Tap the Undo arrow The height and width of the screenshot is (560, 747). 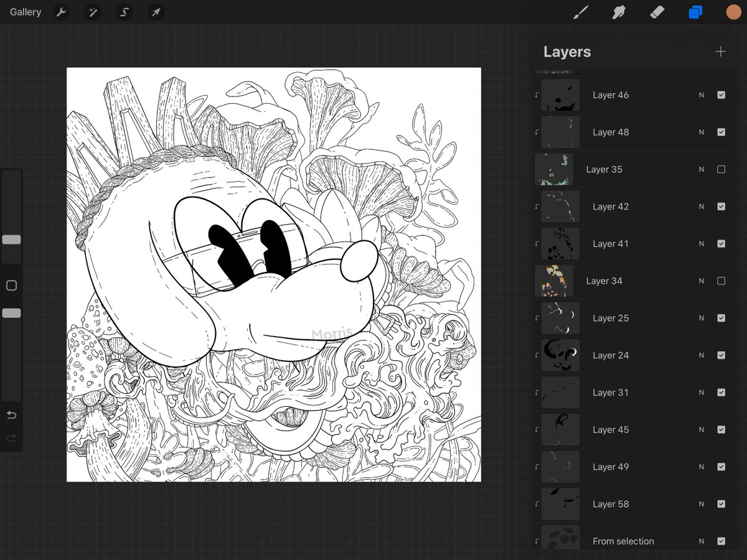click(x=11, y=415)
